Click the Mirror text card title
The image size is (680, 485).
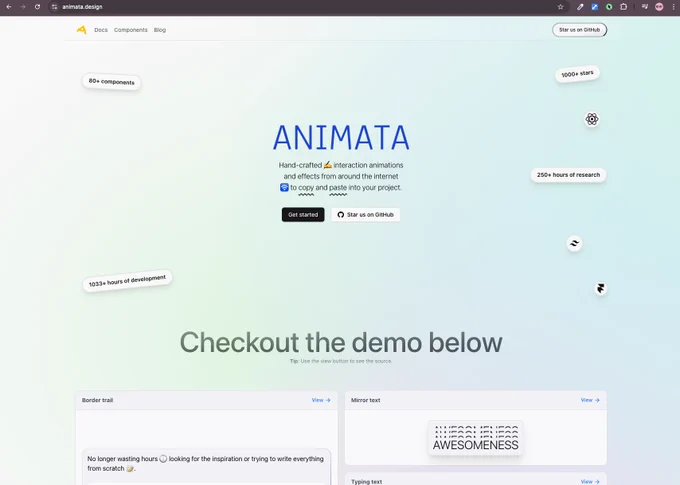(366, 400)
